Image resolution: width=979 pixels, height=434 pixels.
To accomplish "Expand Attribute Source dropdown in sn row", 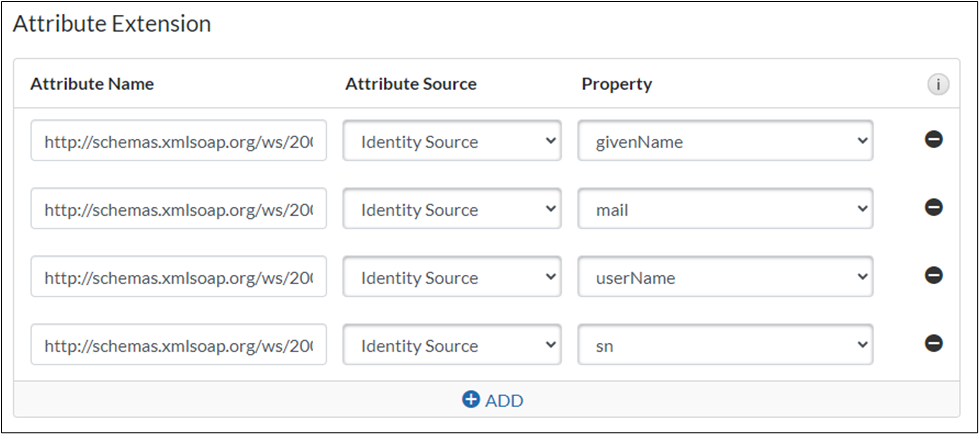I will point(452,346).
